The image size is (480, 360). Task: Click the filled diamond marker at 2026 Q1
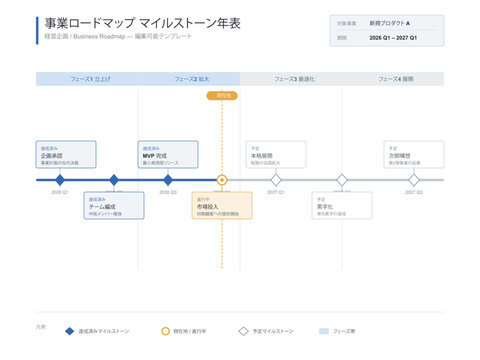(60, 180)
